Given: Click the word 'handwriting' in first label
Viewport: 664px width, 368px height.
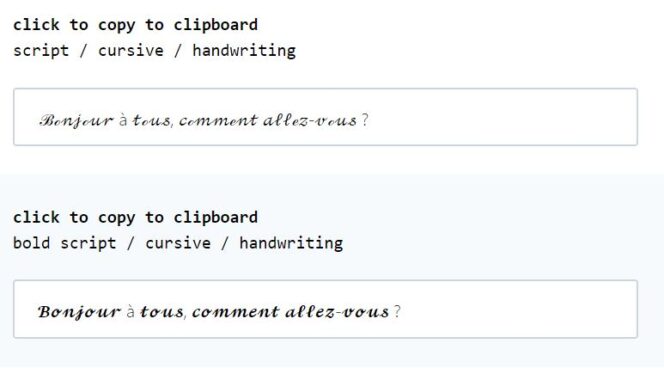Looking at the screenshot, I should point(244,51).
